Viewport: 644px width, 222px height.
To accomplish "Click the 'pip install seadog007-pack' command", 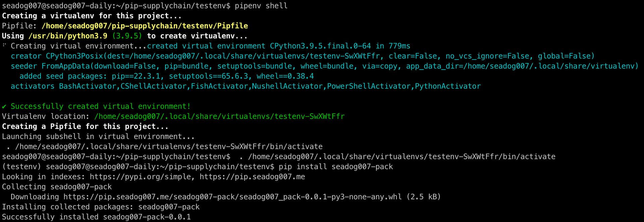I will click(336, 167).
